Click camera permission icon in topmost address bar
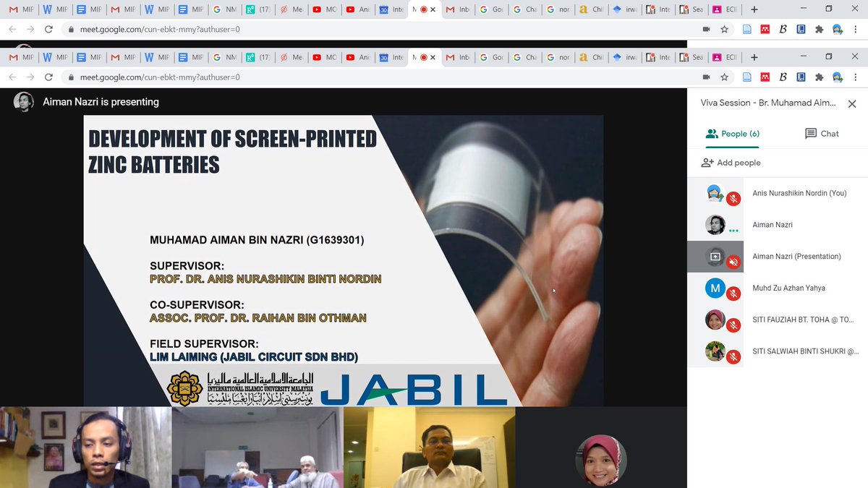The image size is (868, 488). pyautogui.click(x=707, y=30)
